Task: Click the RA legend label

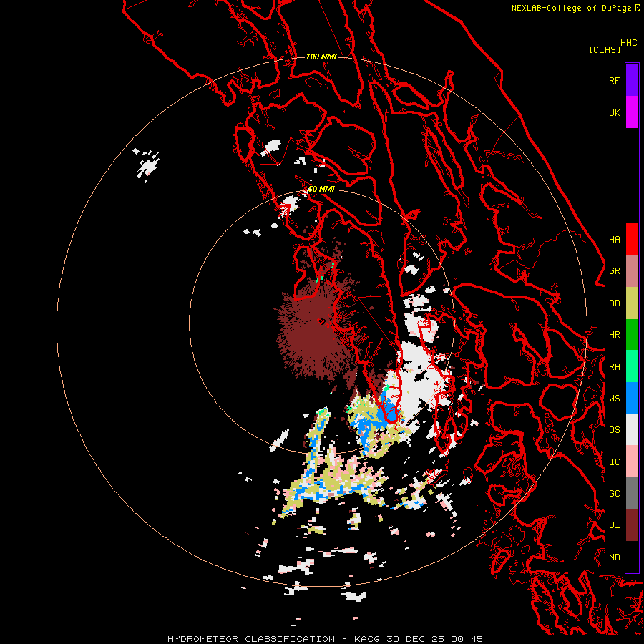Action: pyautogui.click(x=614, y=367)
